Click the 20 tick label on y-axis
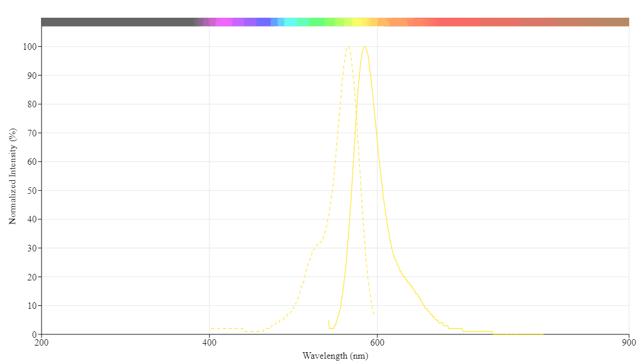 click(32, 277)
